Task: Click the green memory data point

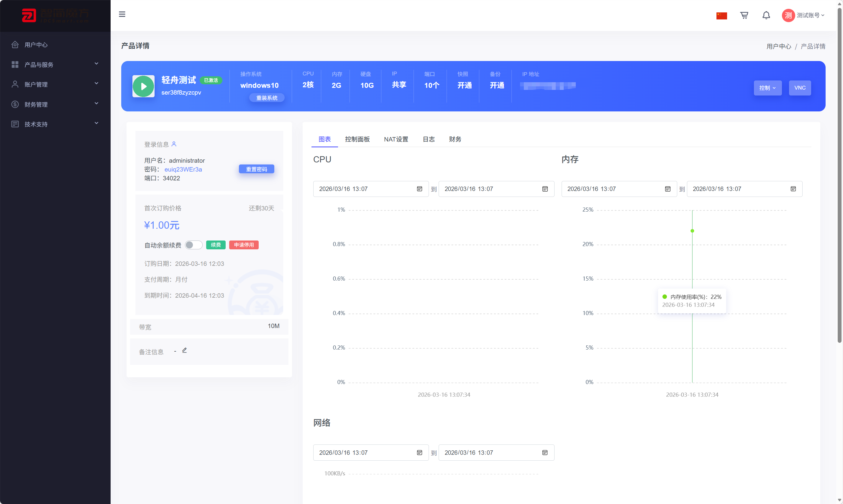Action: pos(692,231)
